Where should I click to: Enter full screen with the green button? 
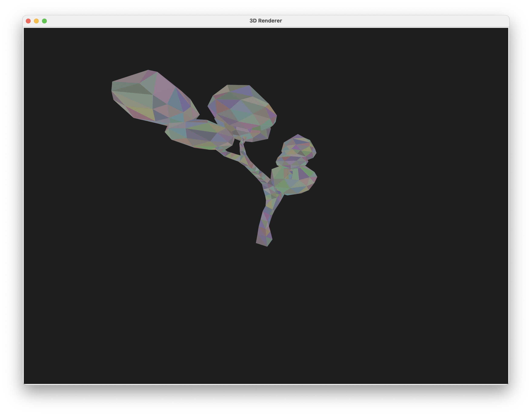(x=44, y=21)
